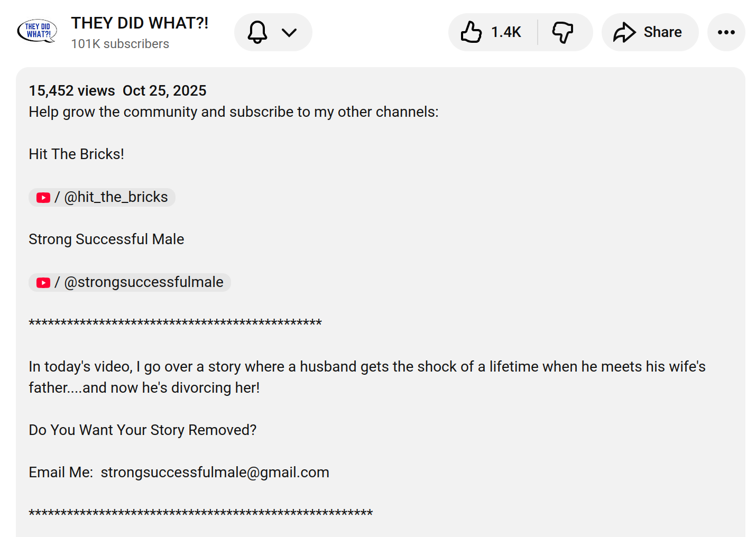The image size is (756, 537).
Task: Like the video with thumbs up icon
Action: pos(471,32)
